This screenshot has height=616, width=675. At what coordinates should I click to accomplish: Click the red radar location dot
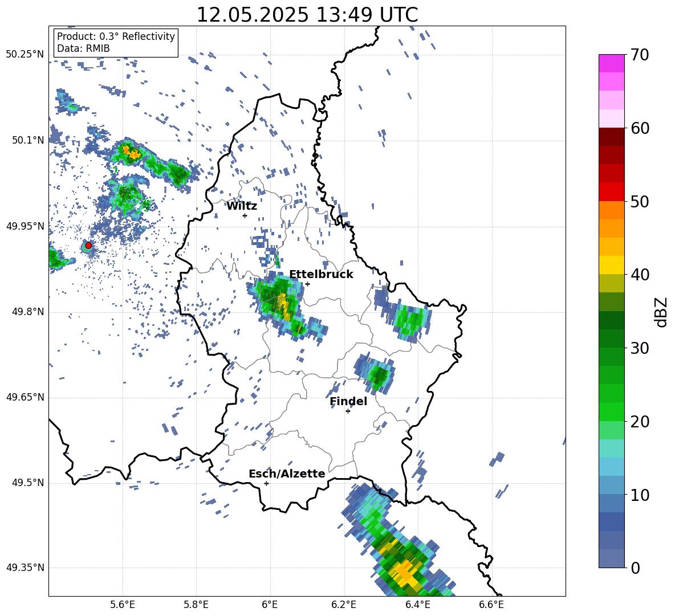pyautogui.click(x=88, y=245)
